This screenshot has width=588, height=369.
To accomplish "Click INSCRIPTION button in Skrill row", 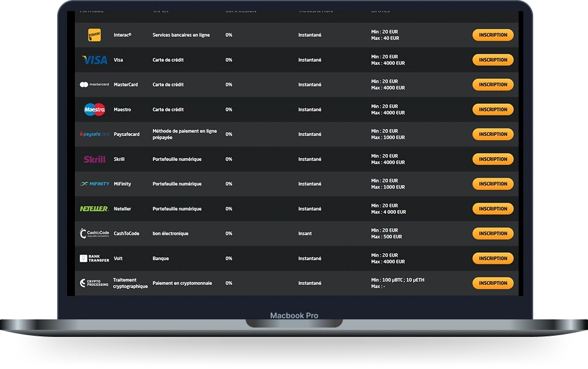I will pyautogui.click(x=493, y=159).
